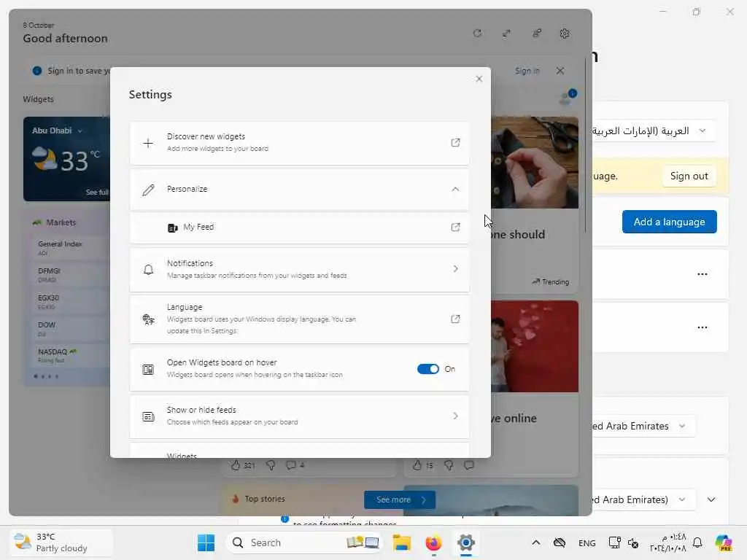Launch Firefox from taskbar
This screenshot has height=560, width=747.
click(x=433, y=542)
